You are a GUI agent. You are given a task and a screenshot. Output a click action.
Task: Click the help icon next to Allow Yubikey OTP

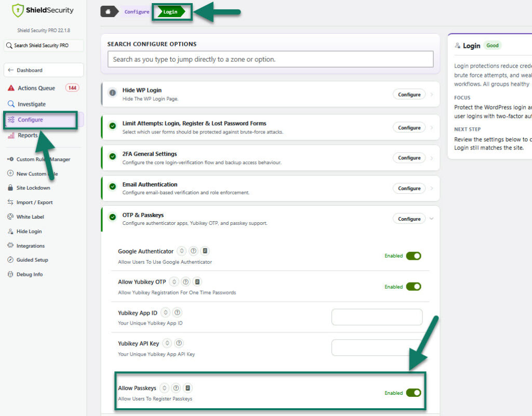pyautogui.click(x=185, y=281)
